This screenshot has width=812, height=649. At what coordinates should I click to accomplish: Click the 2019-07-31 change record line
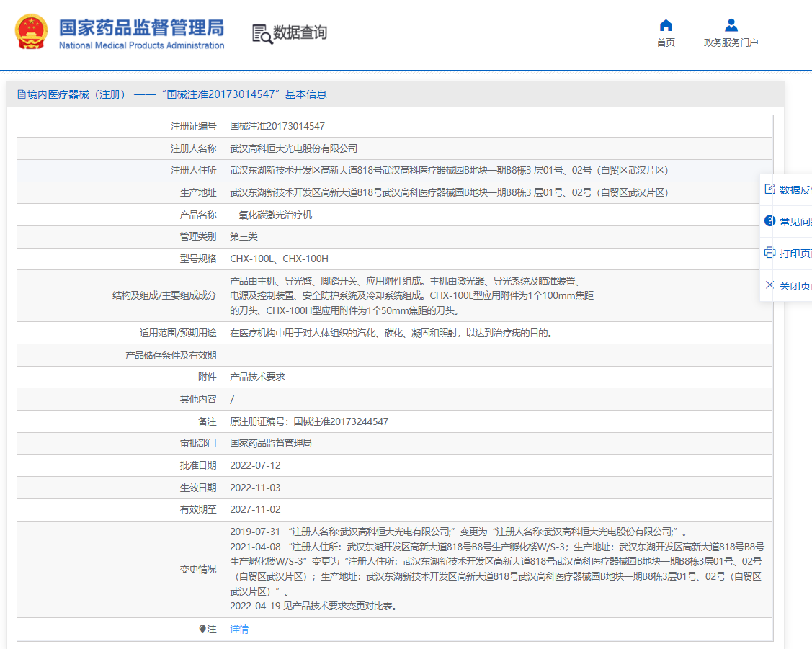[459, 532]
